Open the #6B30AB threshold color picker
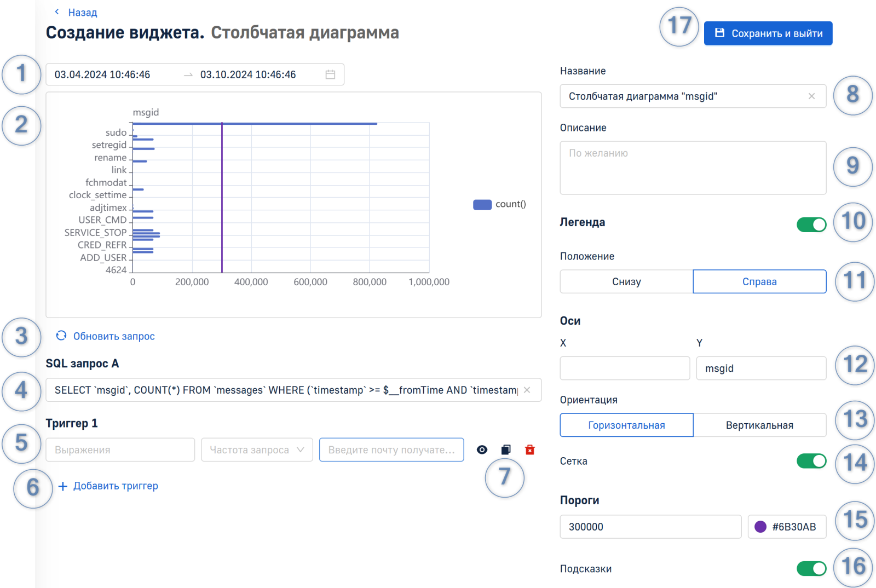The width and height of the screenshot is (876, 588). [x=787, y=527]
